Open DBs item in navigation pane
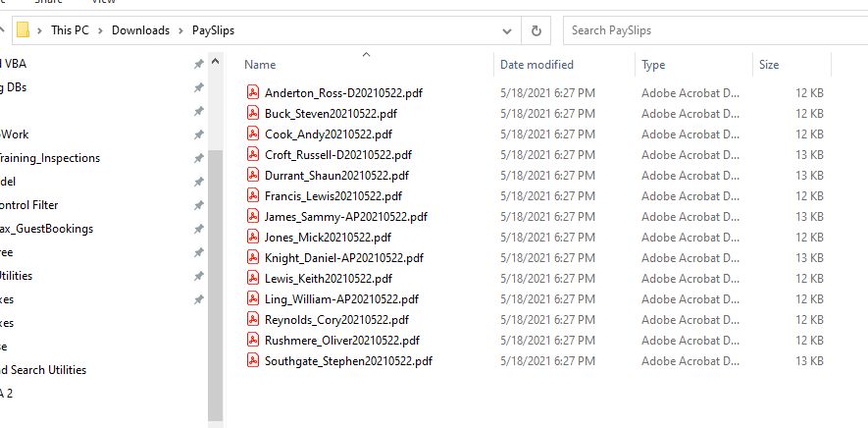Screen dimensions: 868x428 coord(14,87)
